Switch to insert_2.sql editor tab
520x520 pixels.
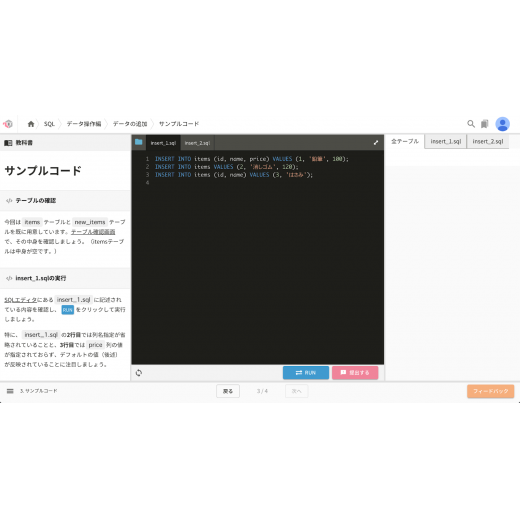[197, 143]
